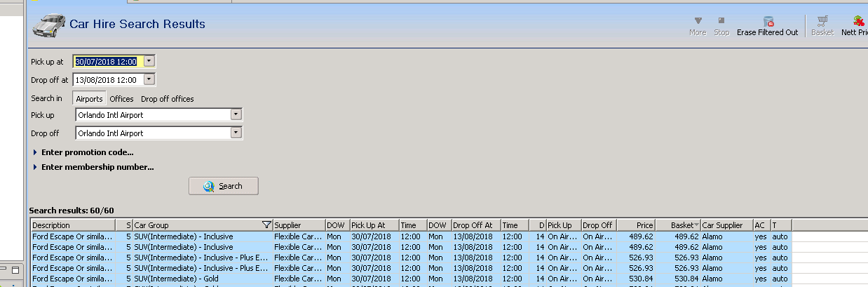
Task: Select the Airports tab
Action: (89, 99)
